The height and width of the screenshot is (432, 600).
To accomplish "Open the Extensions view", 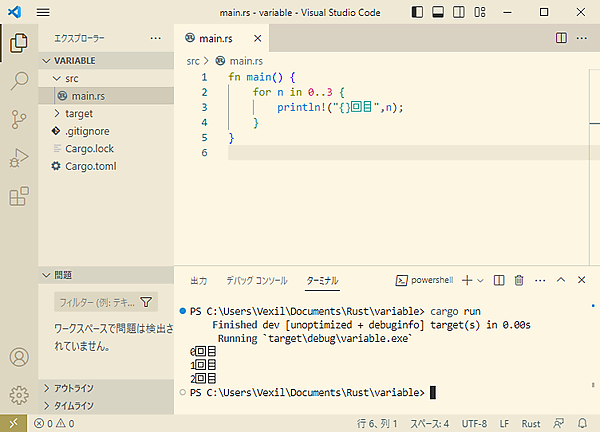I will pos(18,197).
